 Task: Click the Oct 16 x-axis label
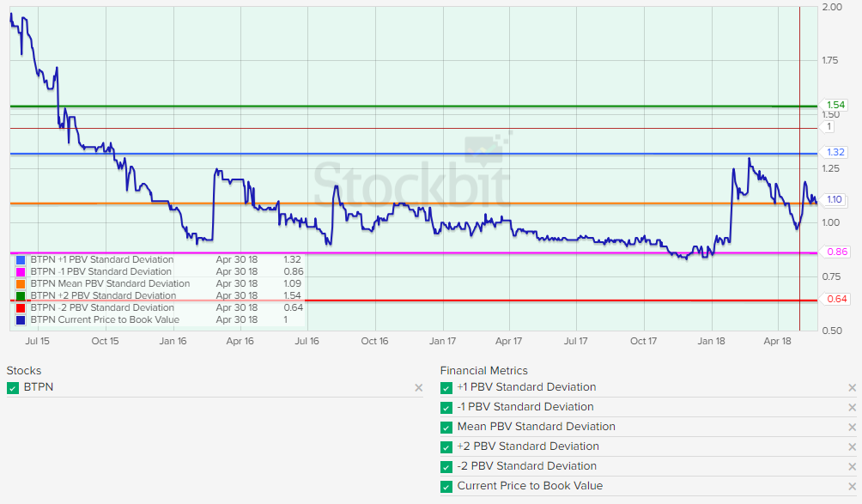[374, 342]
